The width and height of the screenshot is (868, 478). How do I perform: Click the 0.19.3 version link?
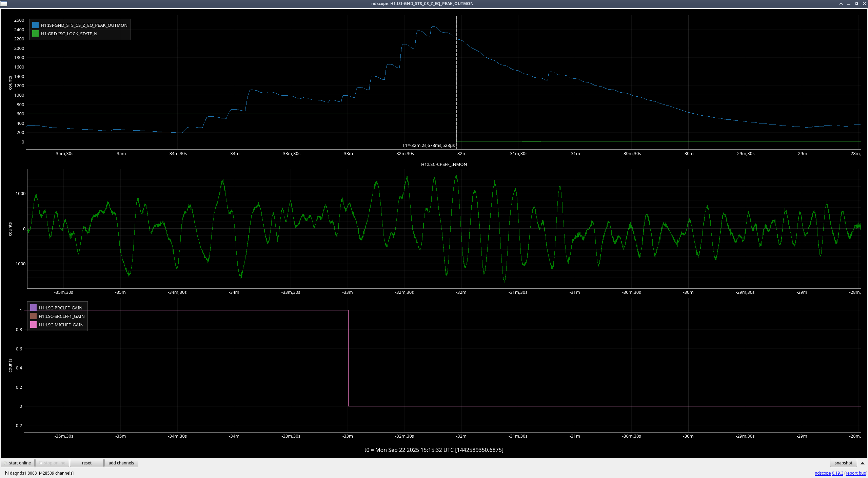click(x=837, y=473)
